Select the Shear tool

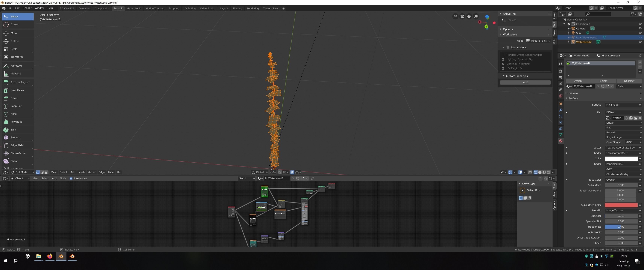(17, 161)
